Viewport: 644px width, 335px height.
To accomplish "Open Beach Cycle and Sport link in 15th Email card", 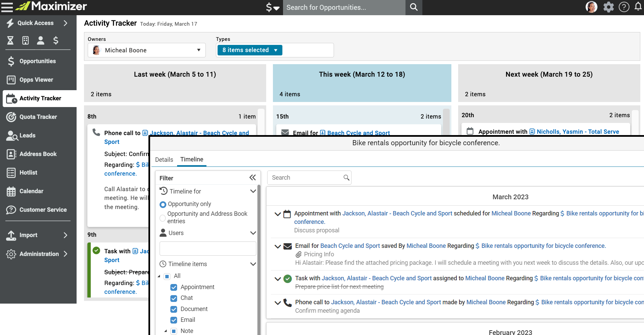I will (x=358, y=133).
